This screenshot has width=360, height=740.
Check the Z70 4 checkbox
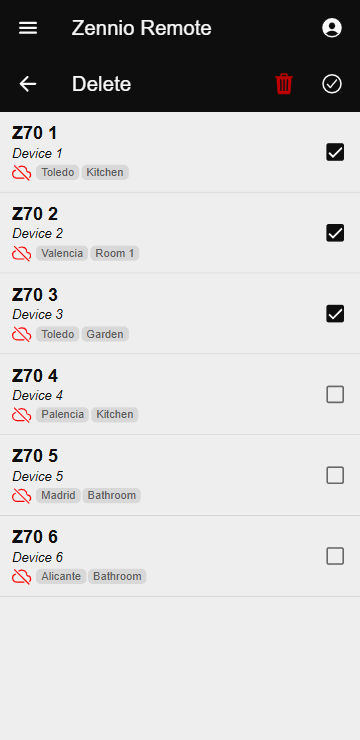(x=335, y=395)
